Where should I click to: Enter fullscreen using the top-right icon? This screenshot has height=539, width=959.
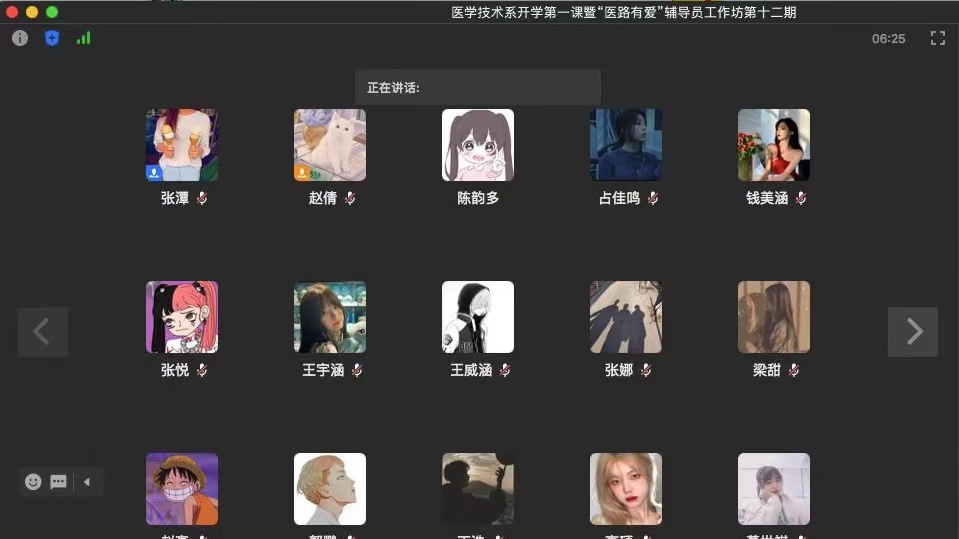[937, 38]
